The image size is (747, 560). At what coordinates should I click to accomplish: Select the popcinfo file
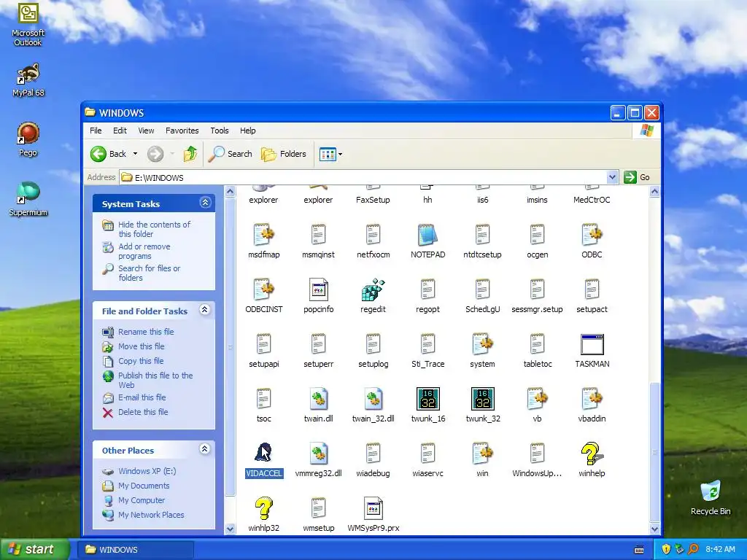[x=318, y=295]
